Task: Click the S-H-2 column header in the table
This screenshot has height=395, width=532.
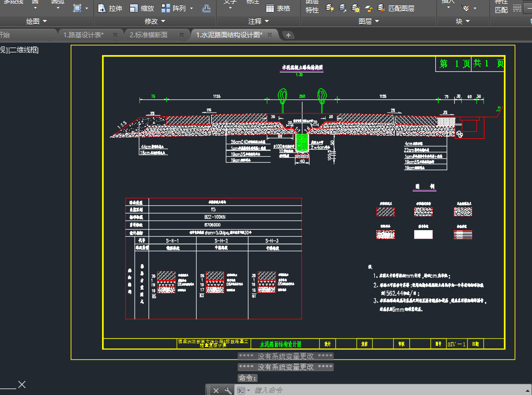Action: click(x=221, y=240)
